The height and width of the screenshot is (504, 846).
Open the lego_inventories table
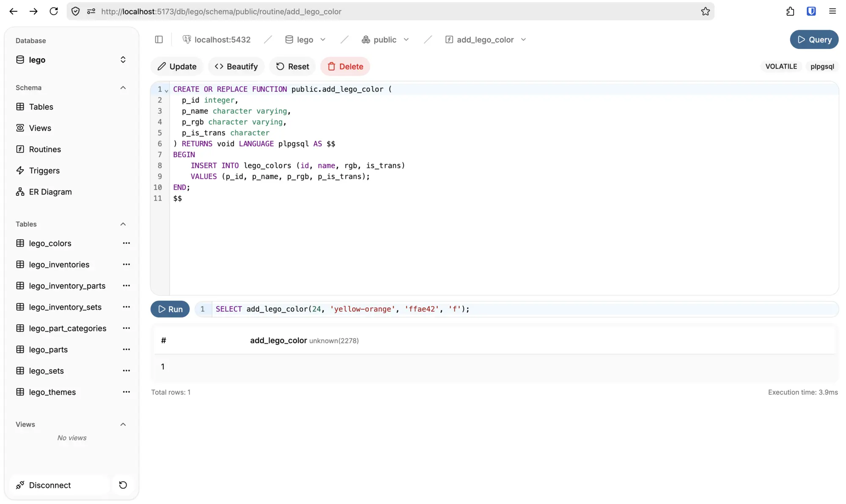(59, 264)
